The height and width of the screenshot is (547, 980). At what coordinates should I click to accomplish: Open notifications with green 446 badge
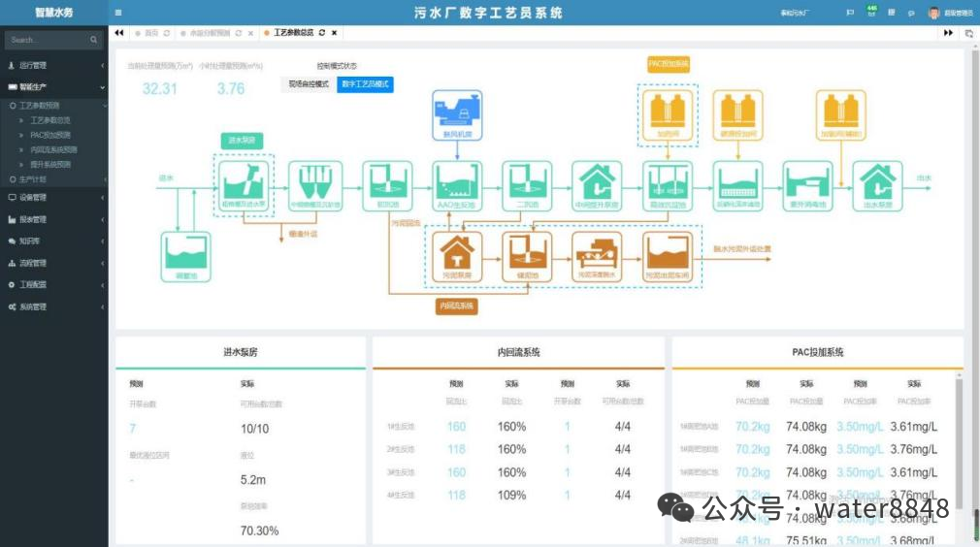[871, 11]
